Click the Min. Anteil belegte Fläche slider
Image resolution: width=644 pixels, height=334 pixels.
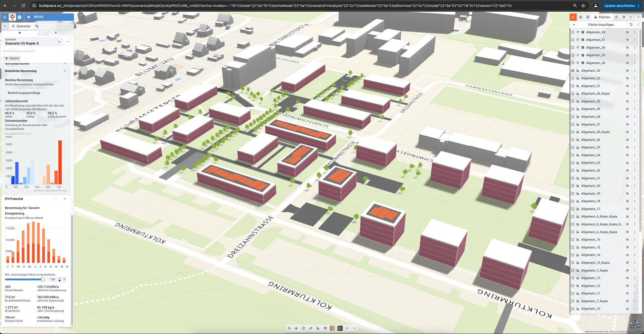click(24, 279)
